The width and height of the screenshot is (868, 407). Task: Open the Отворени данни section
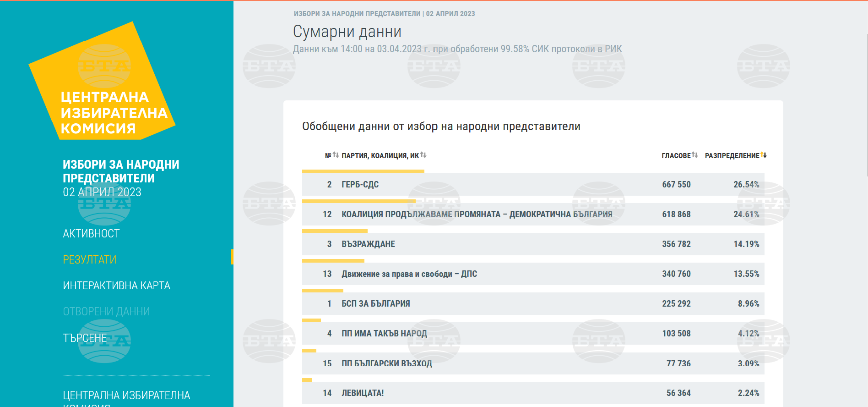tap(106, 312)
